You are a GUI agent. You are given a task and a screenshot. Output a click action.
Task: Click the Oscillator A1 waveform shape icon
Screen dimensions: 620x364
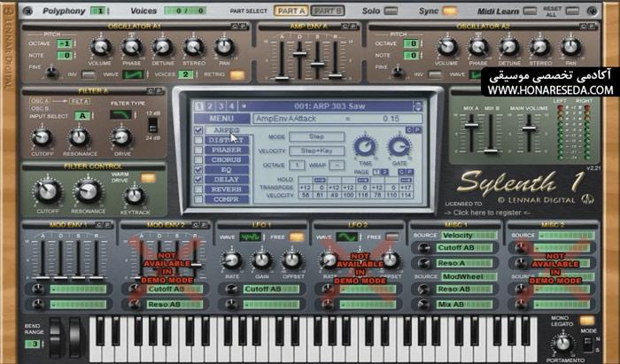click(x=133, y=74)
